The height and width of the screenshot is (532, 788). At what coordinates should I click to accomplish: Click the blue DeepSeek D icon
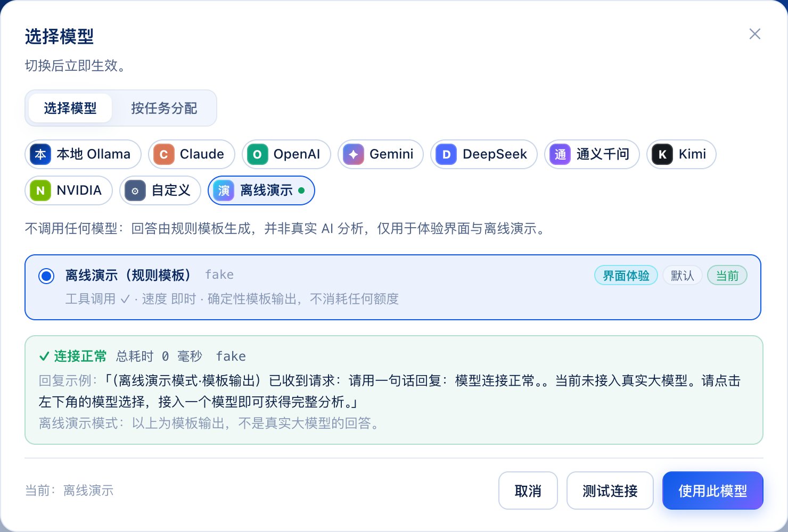click(x=446, y=154)
